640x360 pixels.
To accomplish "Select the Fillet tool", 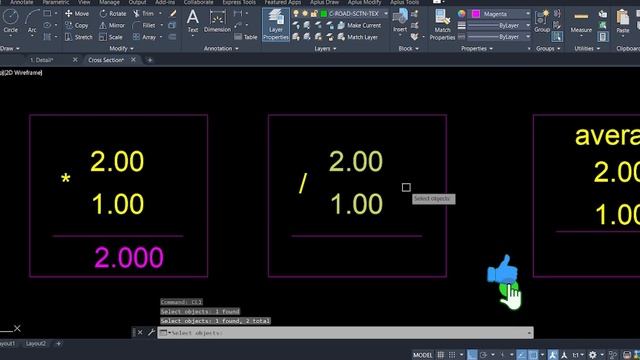I will pyautogui.click(x=144, y=25).
